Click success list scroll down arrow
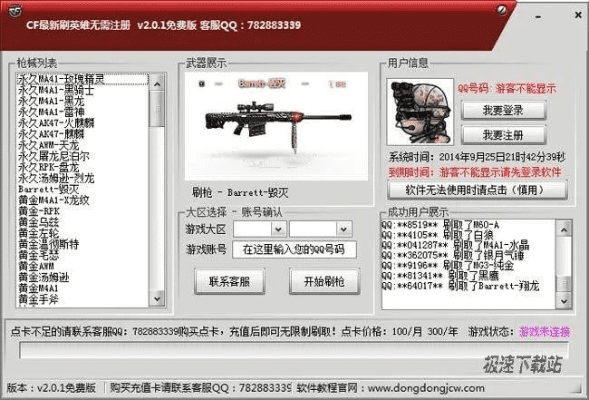The height and width of the screenshot is (400, 589). tap(564, 301)
